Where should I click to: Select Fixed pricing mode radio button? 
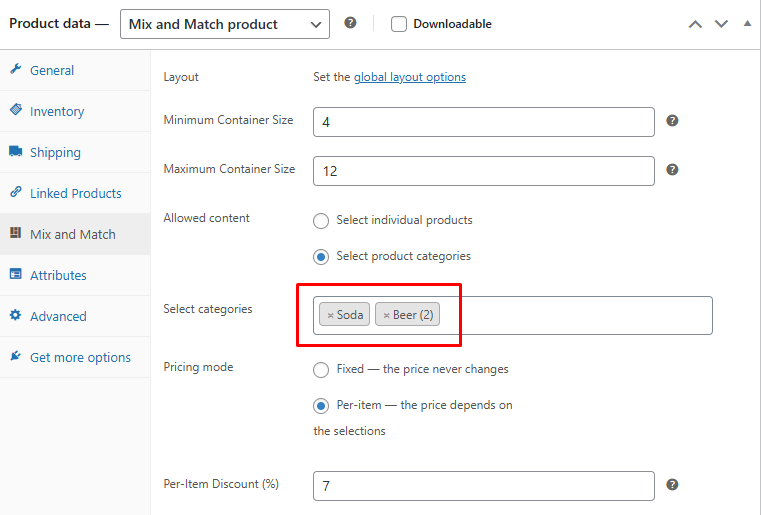(321, 370)
